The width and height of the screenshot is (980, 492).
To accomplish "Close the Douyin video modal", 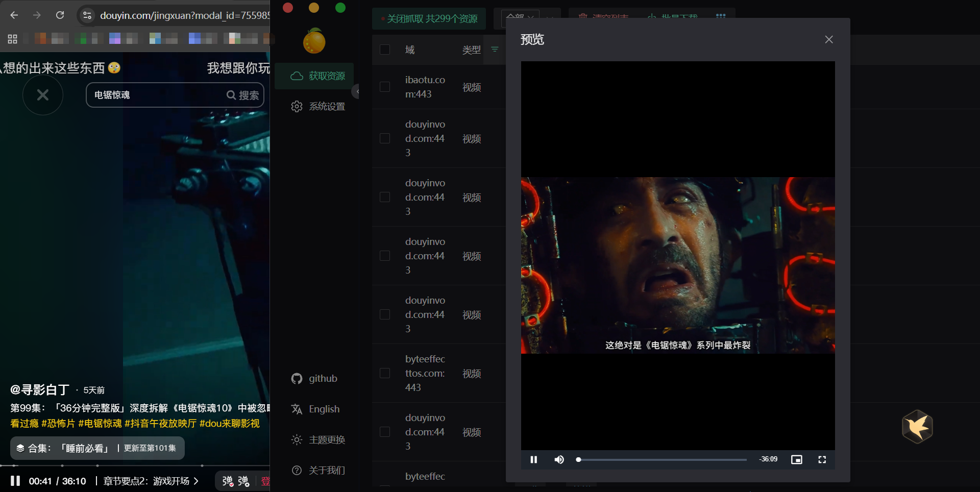I will tap(43, 95).
